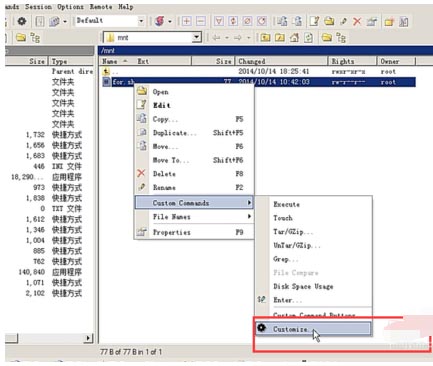433x366 pixels.
Task: Click the copy files toolbar icon
Action: [282, 21]
